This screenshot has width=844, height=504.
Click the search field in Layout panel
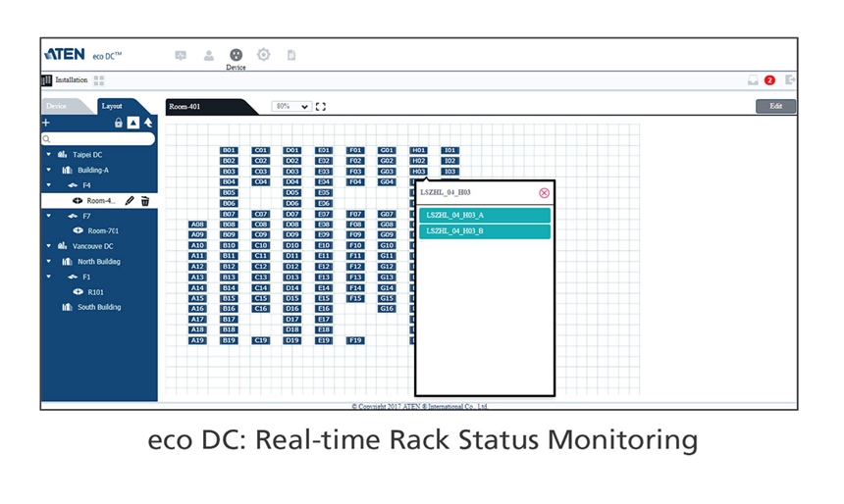point(98,139)
